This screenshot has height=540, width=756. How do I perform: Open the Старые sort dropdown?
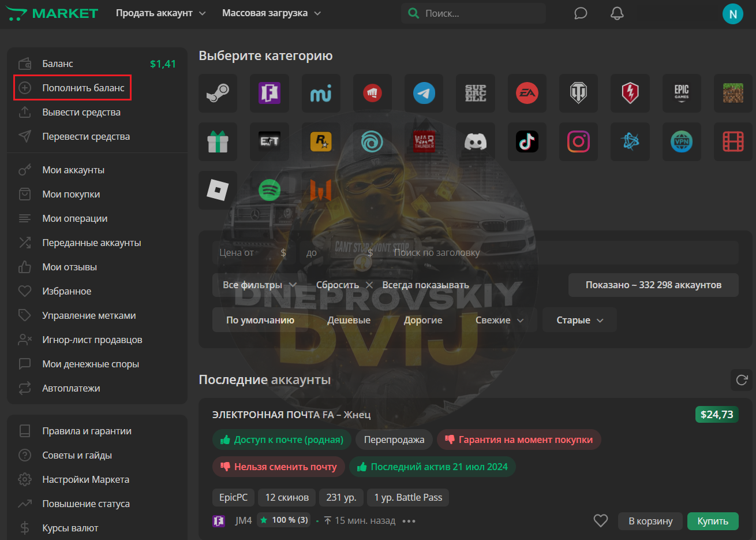(579, 320)
